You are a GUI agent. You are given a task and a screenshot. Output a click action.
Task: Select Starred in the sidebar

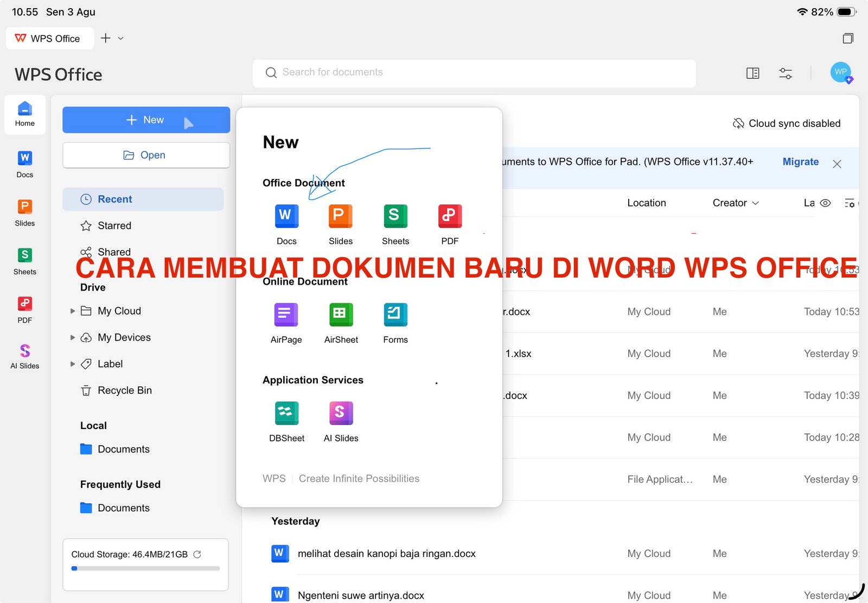tap(106, 226)
